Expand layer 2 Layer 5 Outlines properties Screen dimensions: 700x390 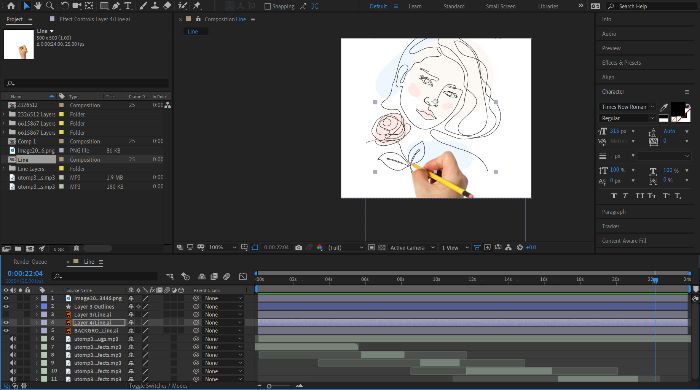pyautogui.click(x=37, y=307)
